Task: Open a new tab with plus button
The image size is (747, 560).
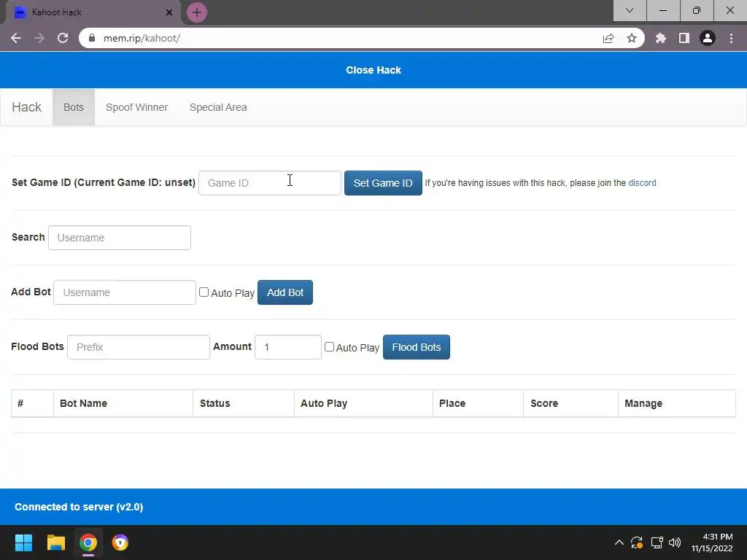Action: coord(197,12)
